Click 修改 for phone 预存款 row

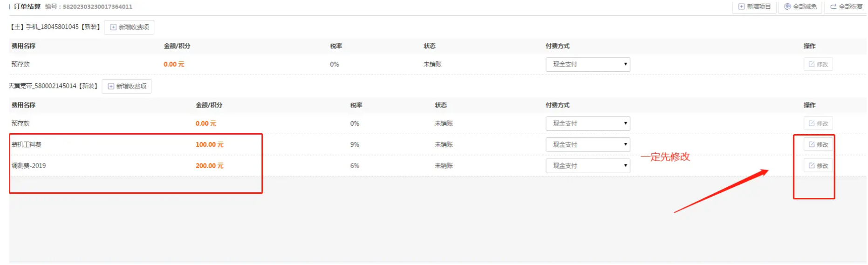(818, 64)
